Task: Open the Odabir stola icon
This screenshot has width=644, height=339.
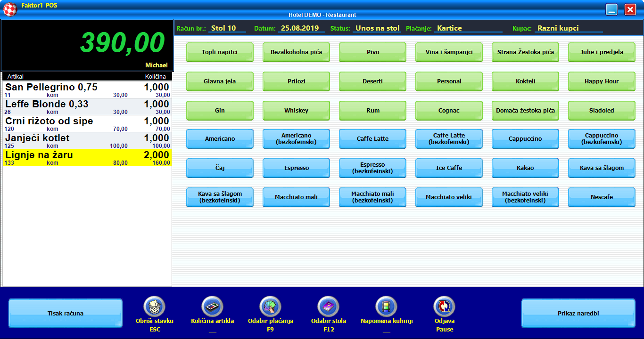Action: pyautogui.click(x=328, y=307)
